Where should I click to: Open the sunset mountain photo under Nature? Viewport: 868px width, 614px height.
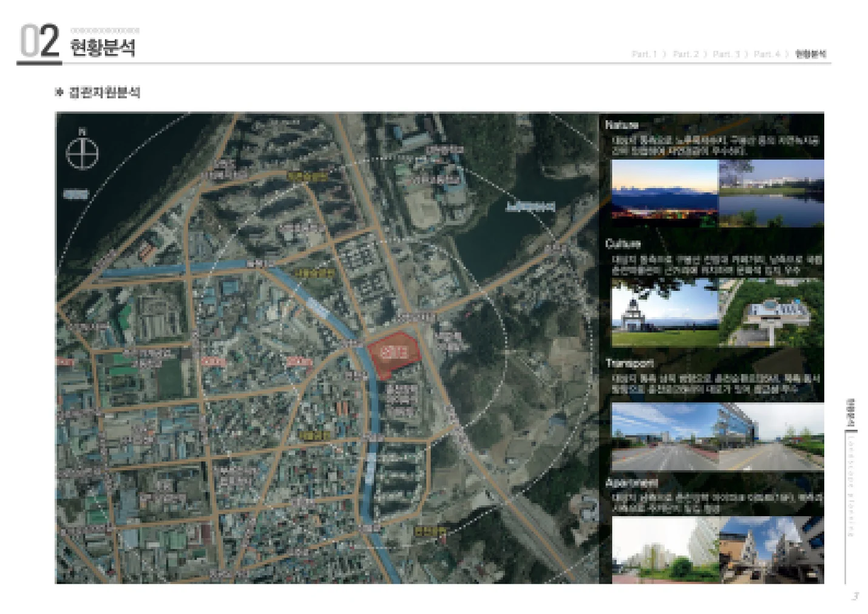[665, 193]
